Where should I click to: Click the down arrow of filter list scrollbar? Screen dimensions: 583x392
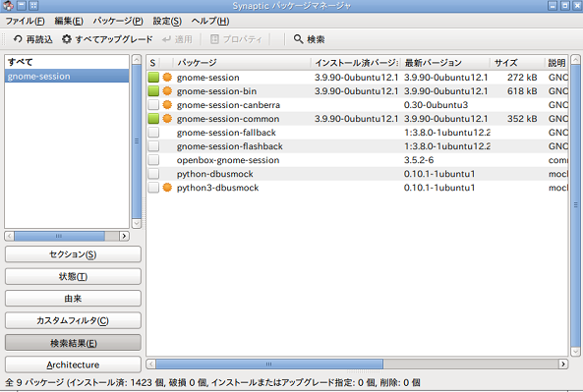(x=137, y=223)
